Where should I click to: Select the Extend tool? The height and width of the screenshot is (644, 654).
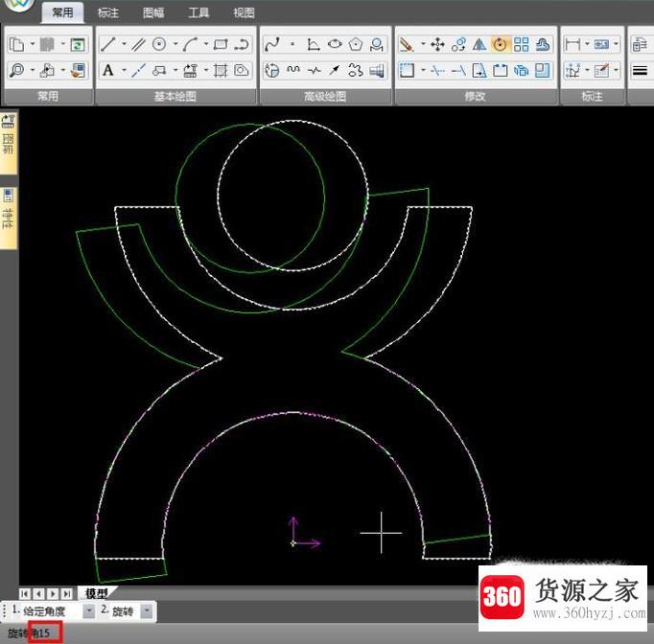(x=458, y=70)
